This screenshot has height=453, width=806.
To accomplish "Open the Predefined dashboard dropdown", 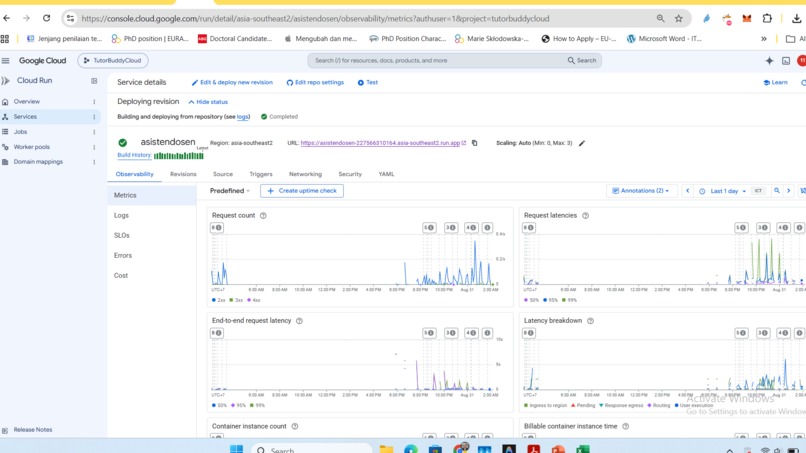I will click(x=230, y=191).
